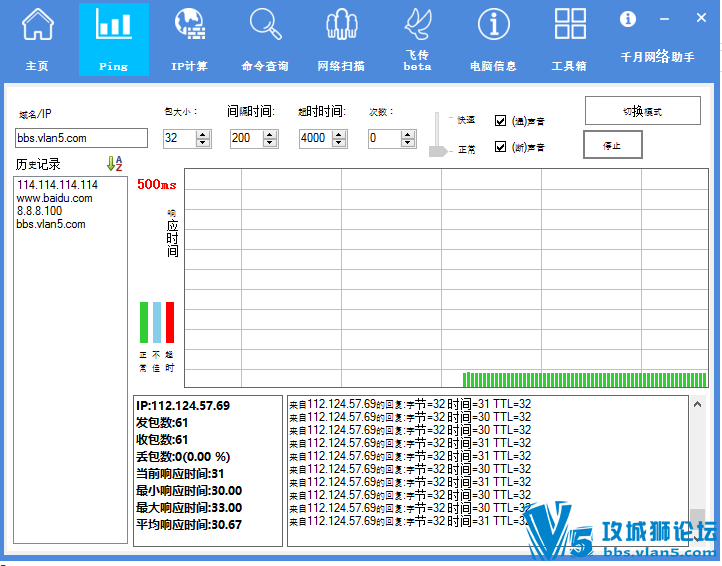Click the speed slider thumb at 正常
This screenshot has width=722, height=566.
(x=437, y=151)
